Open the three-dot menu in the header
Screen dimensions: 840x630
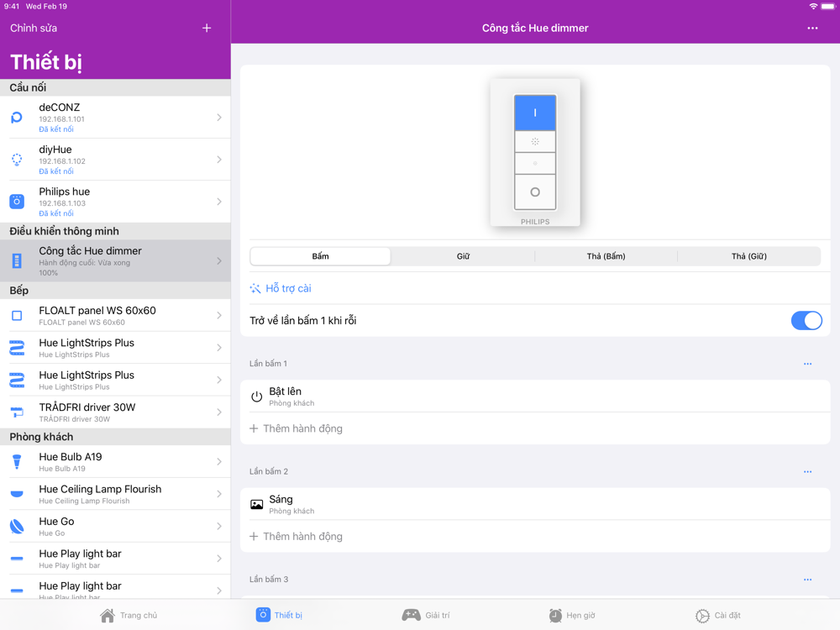point(812,28)
